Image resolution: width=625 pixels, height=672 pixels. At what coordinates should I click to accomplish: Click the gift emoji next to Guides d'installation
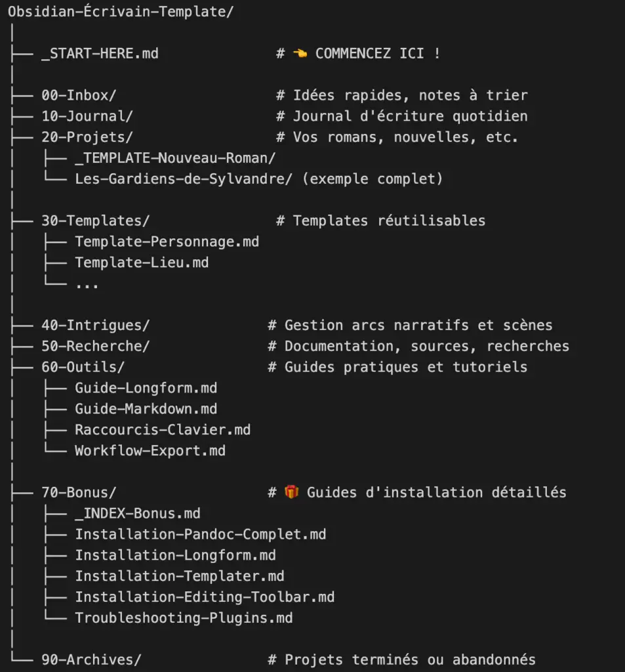(x=292, y=492)
